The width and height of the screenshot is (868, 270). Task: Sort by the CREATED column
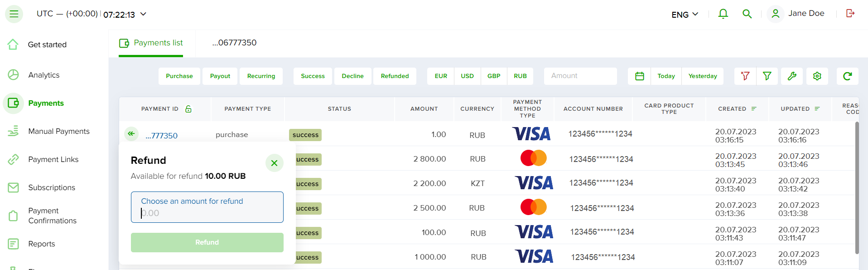737,109
